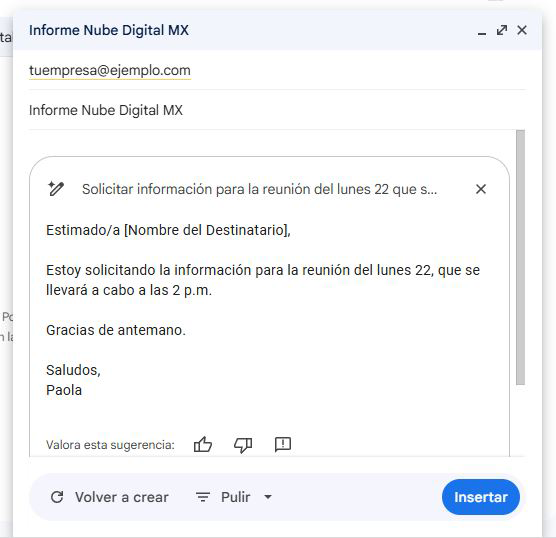Dismiss the generated draft suggestion card
Screen dimensions: 556x538
[481, 189]
